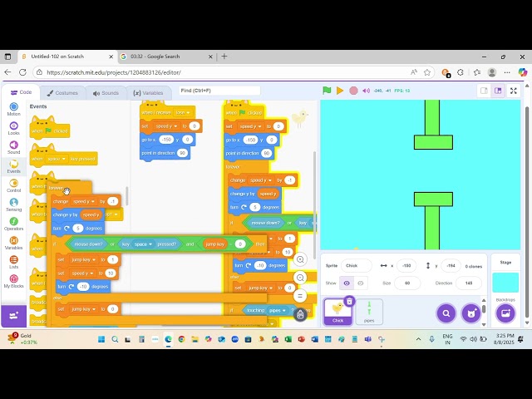Add page to favorites with star icon

pyautogui.click(x=427, y=72)
